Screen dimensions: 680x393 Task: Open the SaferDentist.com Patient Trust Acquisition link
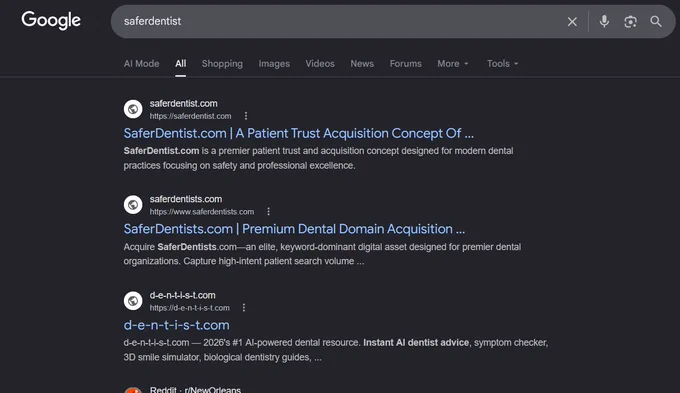(298, 133)
